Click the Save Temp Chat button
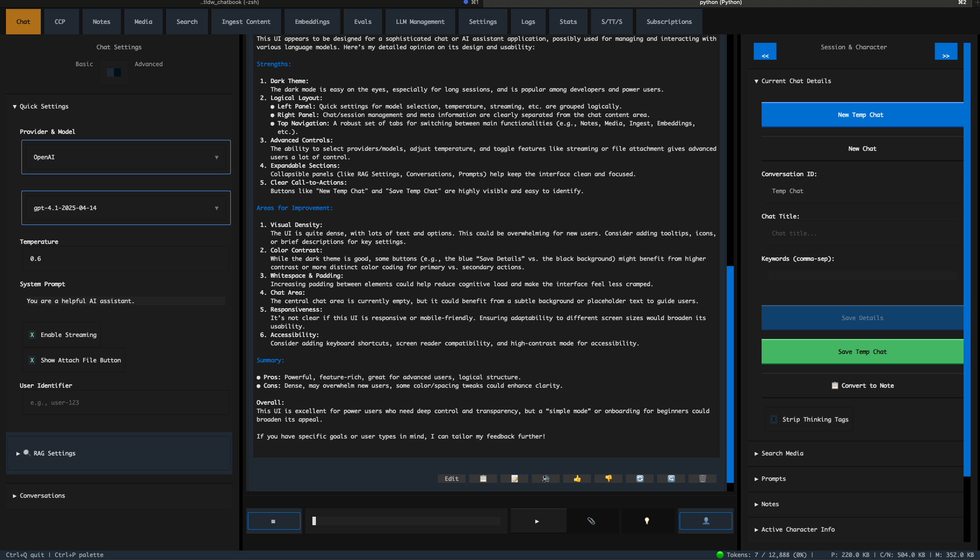980x560 pixels. tap(862, 352)
